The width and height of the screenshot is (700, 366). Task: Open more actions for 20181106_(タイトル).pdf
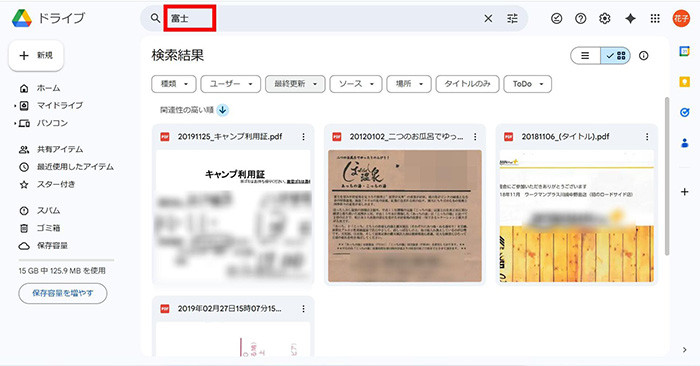click(647, 137)
